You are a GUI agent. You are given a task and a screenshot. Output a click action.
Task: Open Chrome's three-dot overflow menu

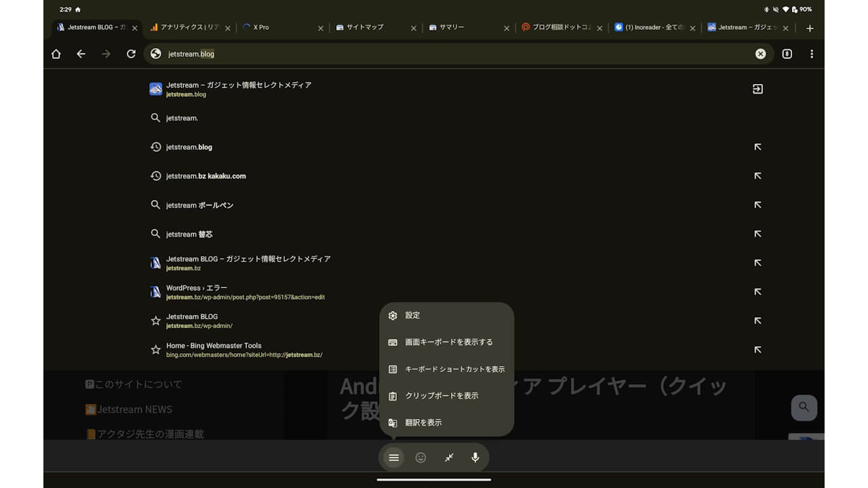[812, 54]
